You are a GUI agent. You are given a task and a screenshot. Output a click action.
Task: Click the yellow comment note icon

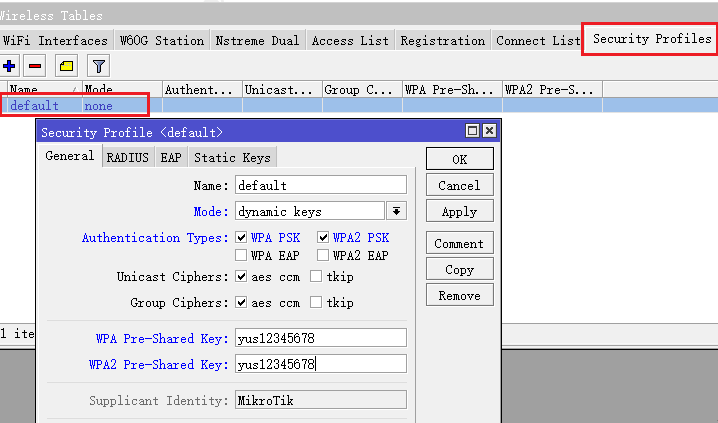click(67, 66)
